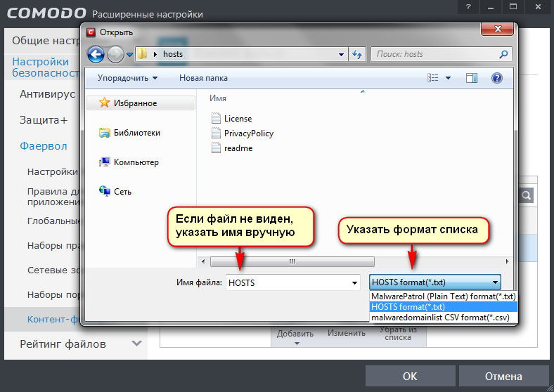Viewport: 554px width, 392px height.
Task: Click Изменить button in Comodo window
Action: coord(346,333)
